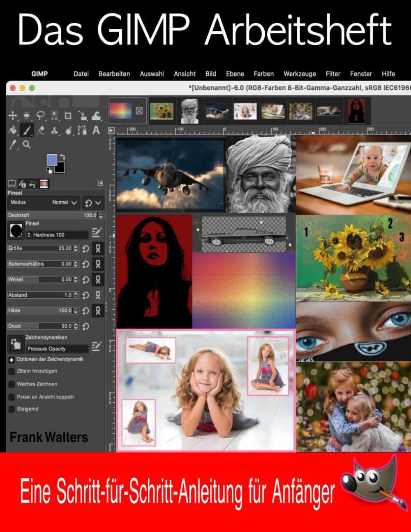Select the Text tool (A icon)
The height and width of the screenshot is (532, 411).
coord(96,130)
